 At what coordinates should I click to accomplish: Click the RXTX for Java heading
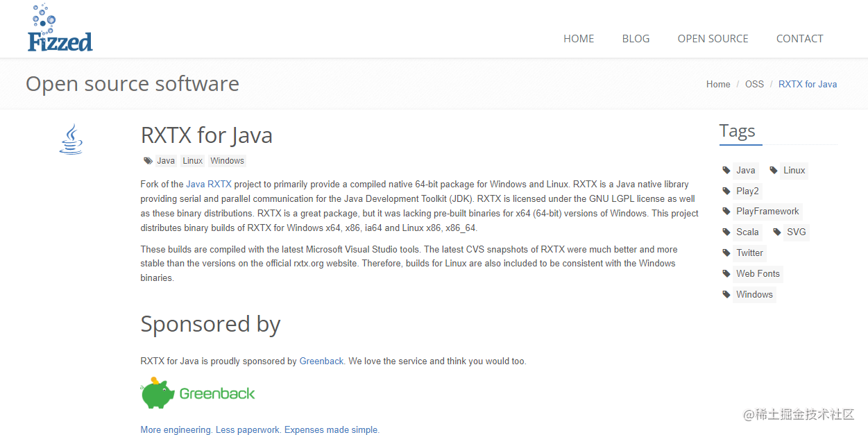[x=207, y=135]
